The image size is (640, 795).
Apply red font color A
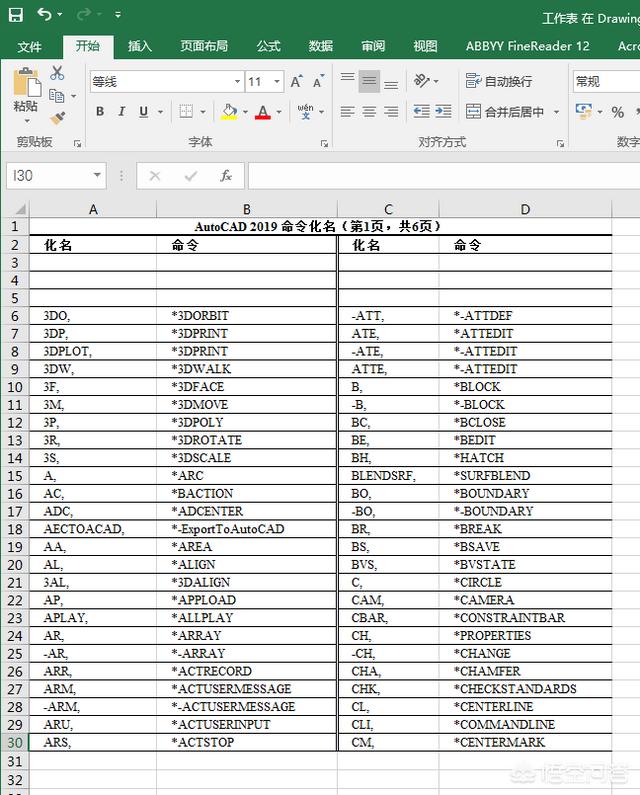point(263,112)
